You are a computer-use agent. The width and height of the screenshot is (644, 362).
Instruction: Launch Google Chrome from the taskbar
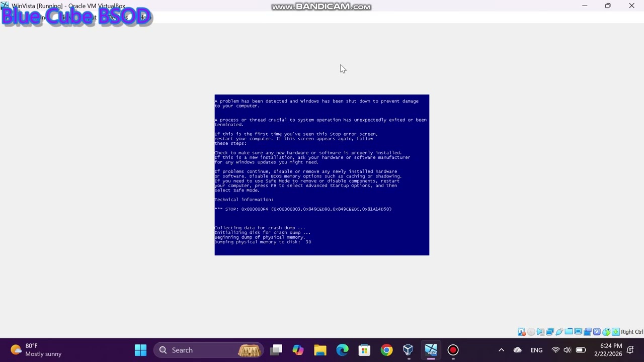[386, 350]
